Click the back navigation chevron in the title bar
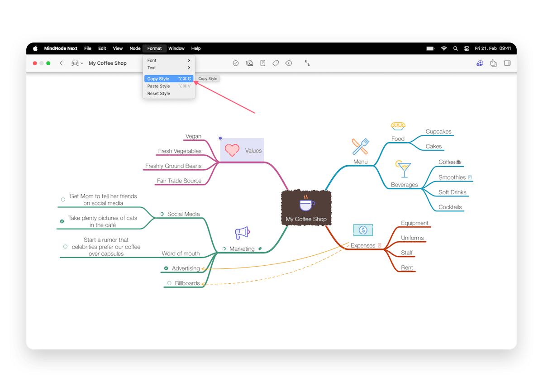The height and width of the screenshot is (392, 543). [x=62, y=63]
